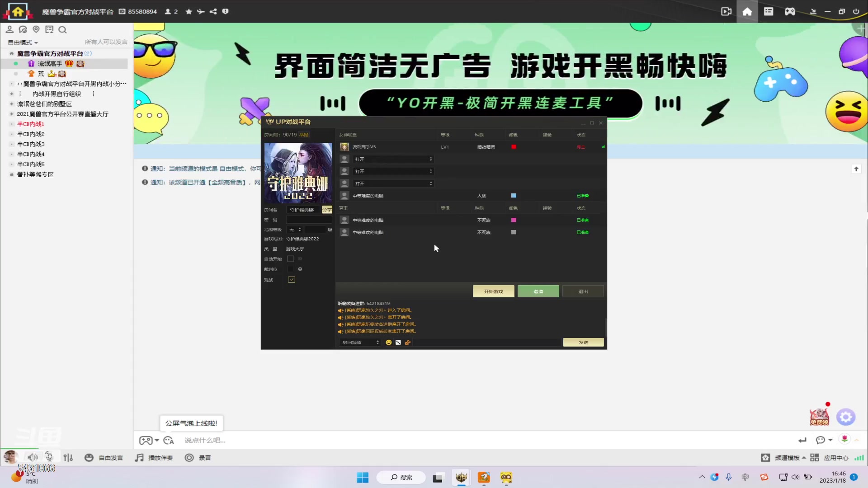Select the 半CD内战3 channel

tap(31, 144)
